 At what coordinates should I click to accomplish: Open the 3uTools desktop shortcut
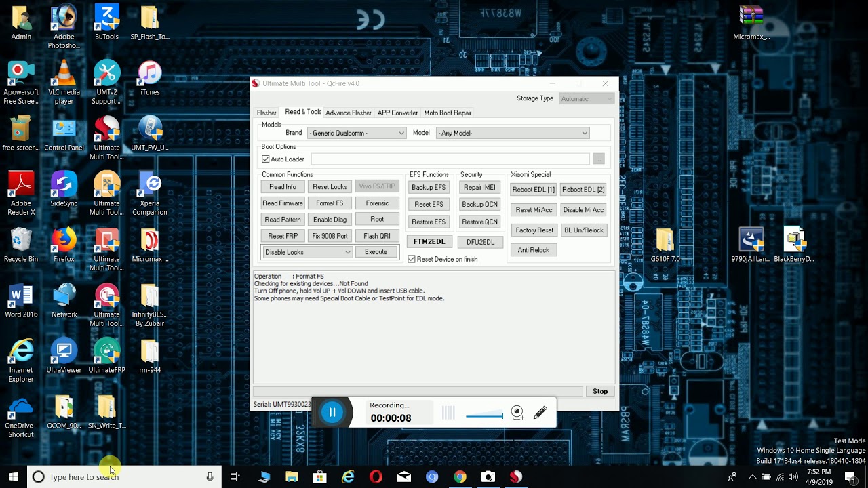106,22
